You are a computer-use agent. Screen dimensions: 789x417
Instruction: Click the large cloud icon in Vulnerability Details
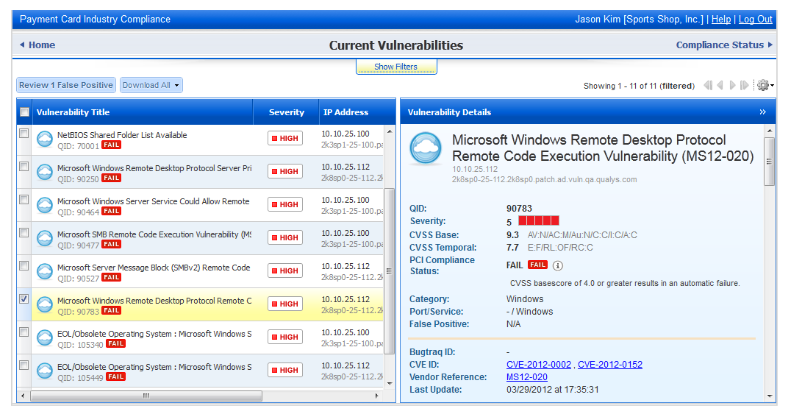pos(426,148)
